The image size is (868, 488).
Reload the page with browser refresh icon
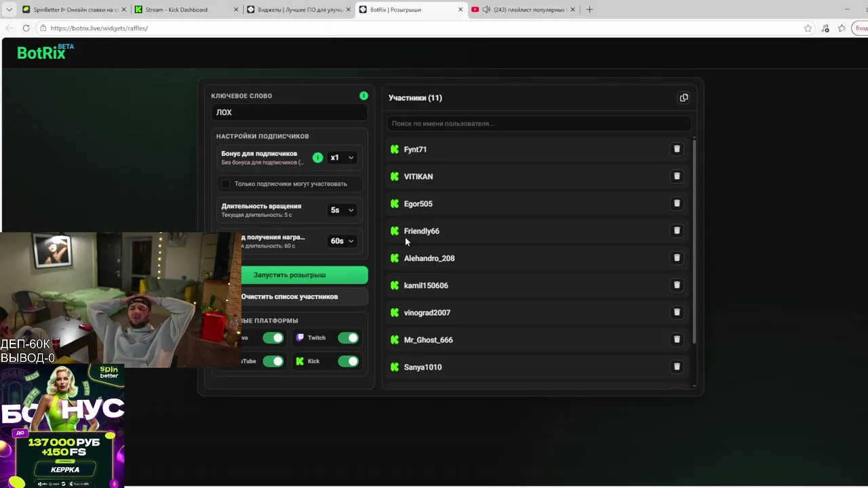click(x=26, y=28)
